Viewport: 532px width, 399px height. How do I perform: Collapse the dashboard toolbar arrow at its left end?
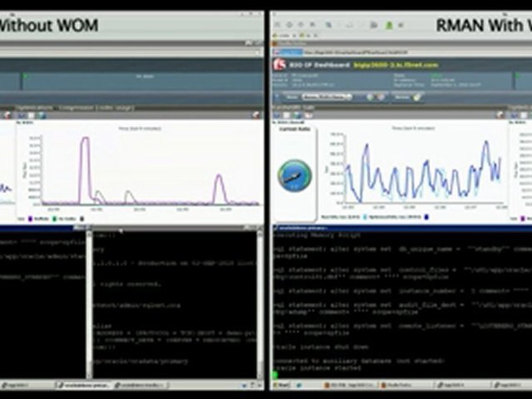tap(277, 97)
